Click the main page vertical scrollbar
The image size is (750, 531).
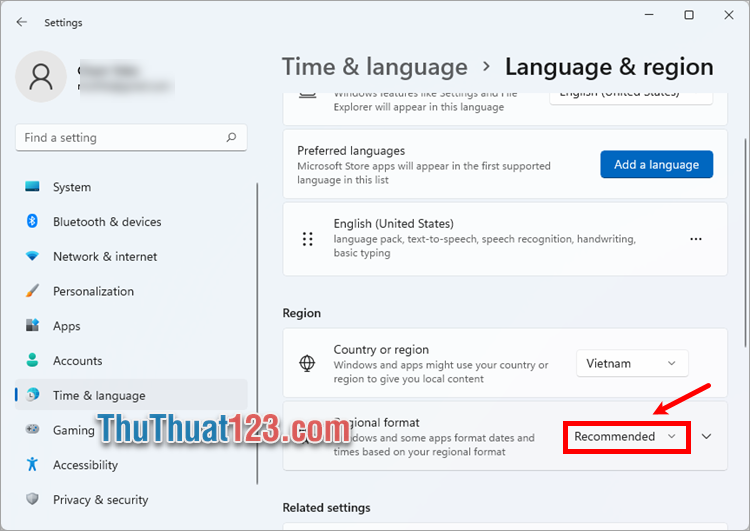(x=745, y=243)
